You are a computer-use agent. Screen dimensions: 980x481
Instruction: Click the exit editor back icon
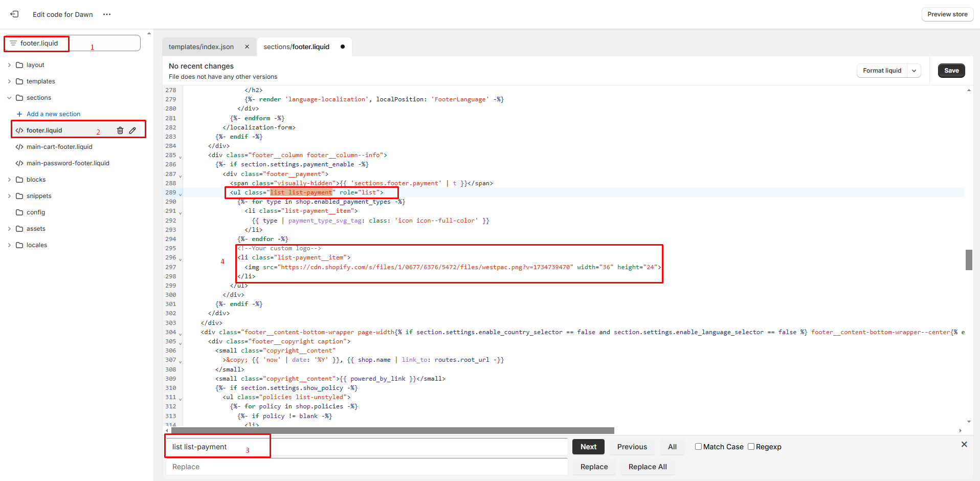point(14,14)
